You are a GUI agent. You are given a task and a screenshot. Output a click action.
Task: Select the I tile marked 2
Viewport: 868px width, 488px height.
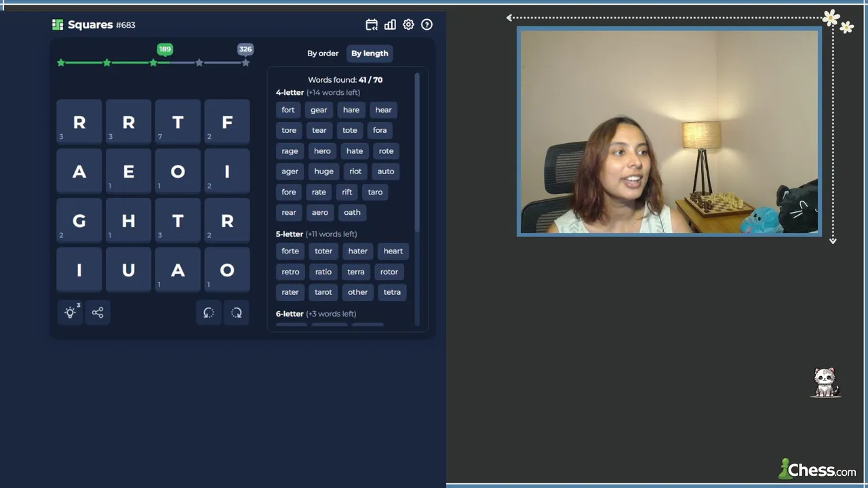click(x=227, y=171)
